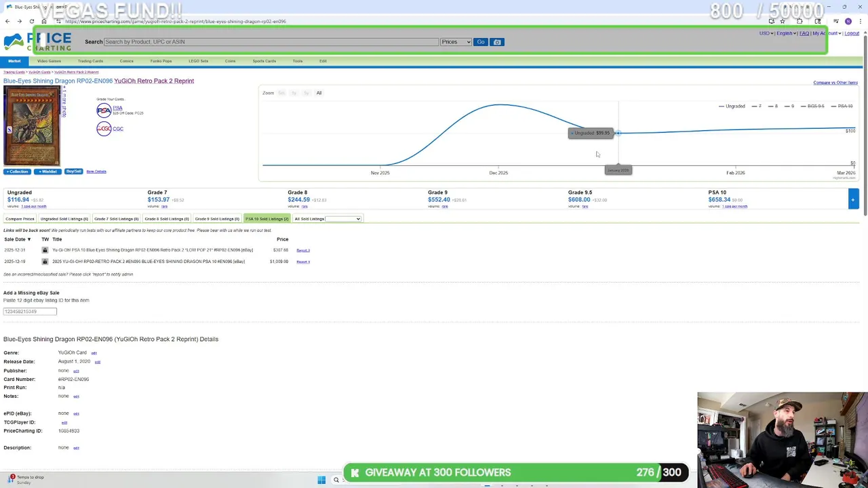Switch to Ungraded Sold Listings tab
The width and height of the screenshot is (868, 488).
64,219
